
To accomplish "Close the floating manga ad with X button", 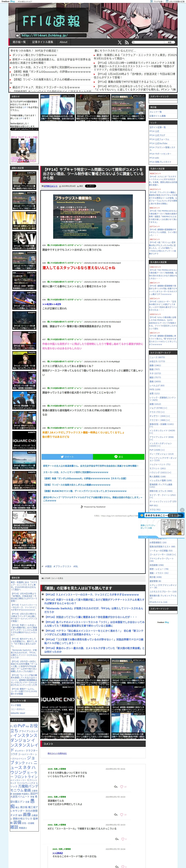I will pos(182,510).
